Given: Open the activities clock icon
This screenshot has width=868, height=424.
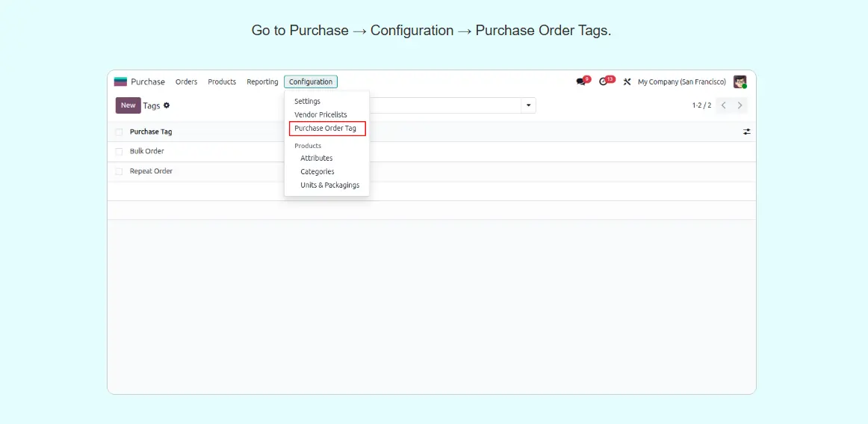Looking at the screenshot, I should [x=604, y=82].
